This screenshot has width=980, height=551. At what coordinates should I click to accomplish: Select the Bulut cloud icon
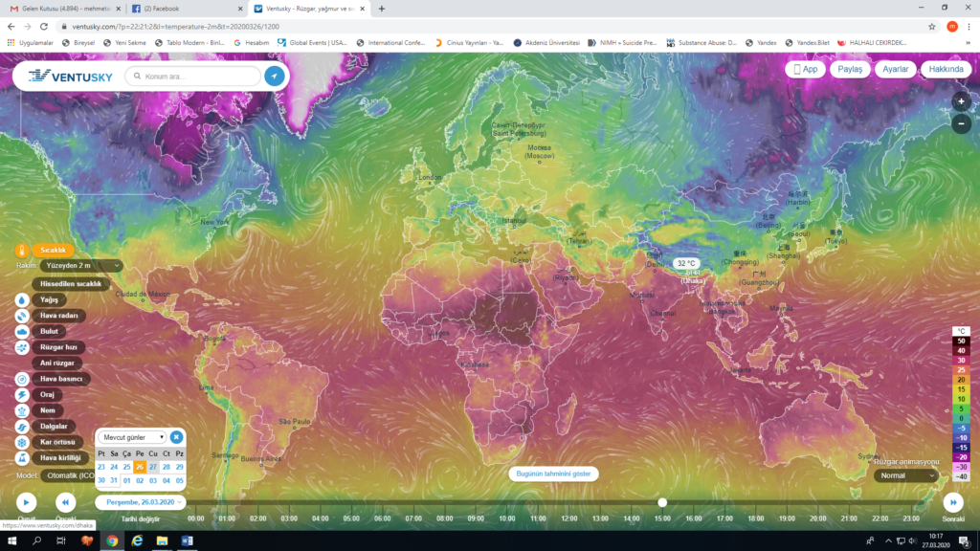coord(22,332)
